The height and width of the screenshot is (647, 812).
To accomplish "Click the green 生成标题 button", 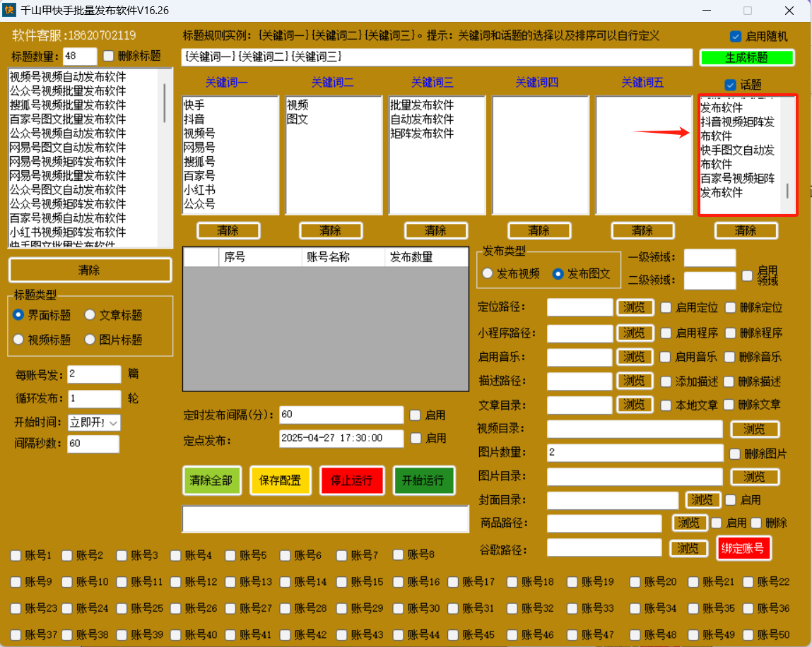I will pos(746,57).
